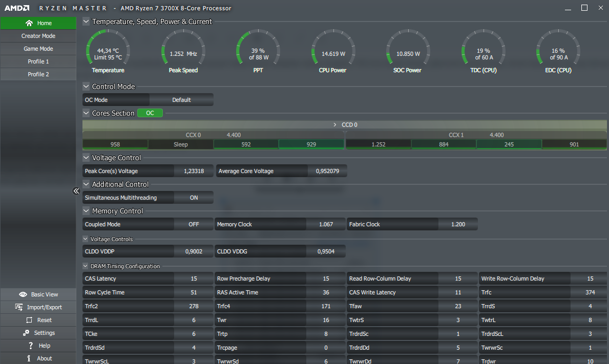This screenshot has width=609, height=364.
Task: Collapse the Cores Section chevron
Action: (x=86, y=113)
